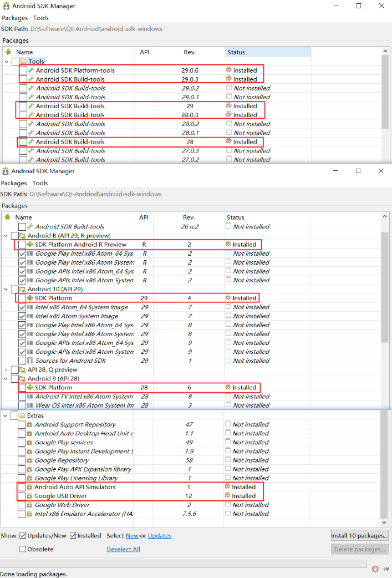Tick the Google Play services checkbox
392x578 pixels.
[x=22, y=443]
